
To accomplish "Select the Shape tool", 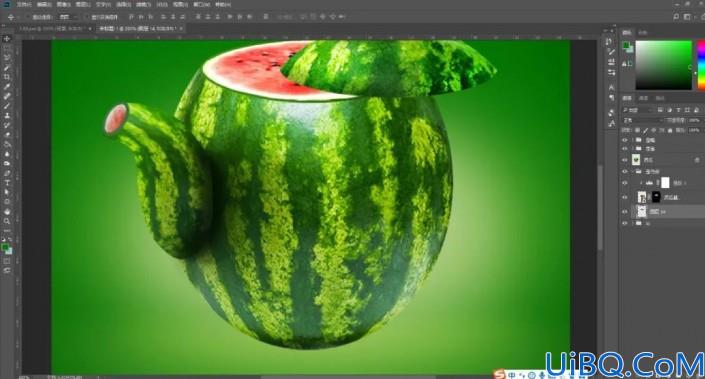I will 7,202.
